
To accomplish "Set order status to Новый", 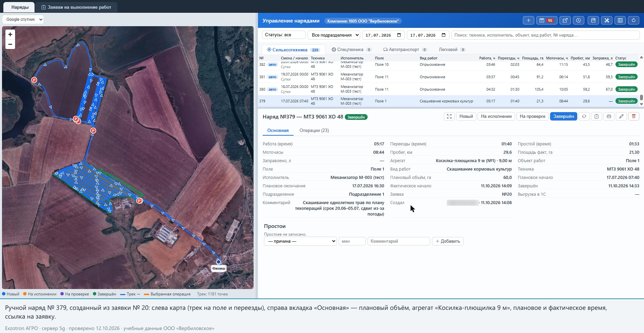I will 466,116.
